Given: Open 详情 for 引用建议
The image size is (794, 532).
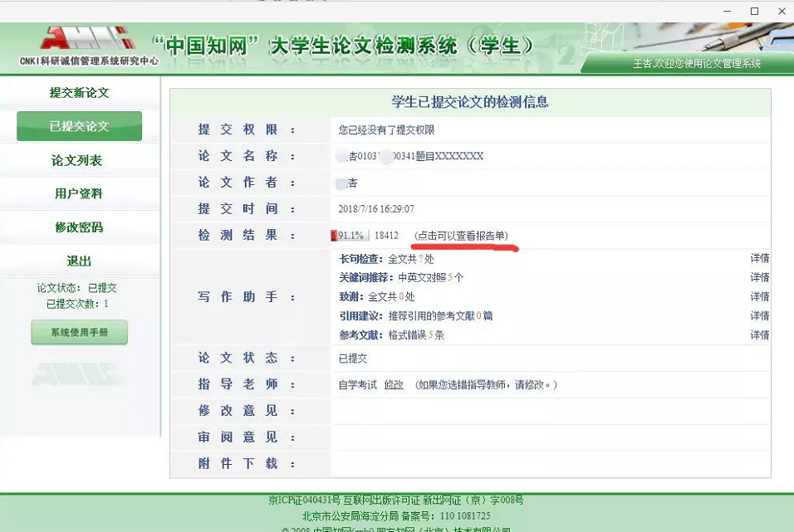Looking at the screenshot, I should coord(760,316).
